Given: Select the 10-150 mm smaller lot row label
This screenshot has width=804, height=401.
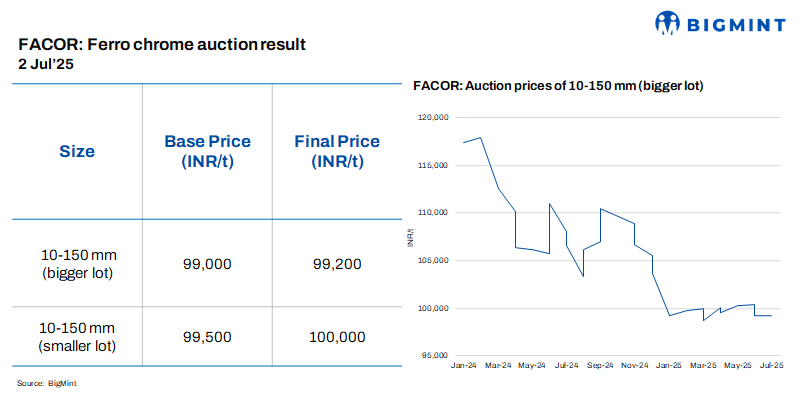Looking at the screenshot, I should pyautogui.click(x=77, y=337).
